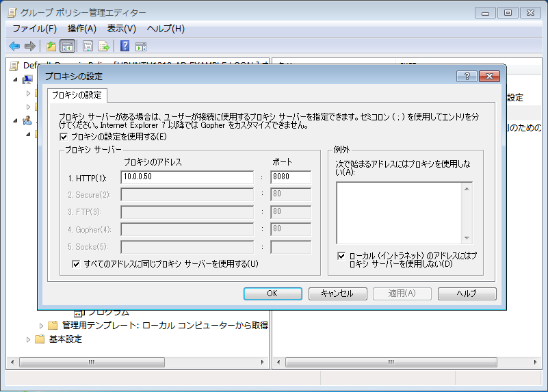Click the blue Help question mark icon
Screen dimensions: 548x392
[125, 47]
